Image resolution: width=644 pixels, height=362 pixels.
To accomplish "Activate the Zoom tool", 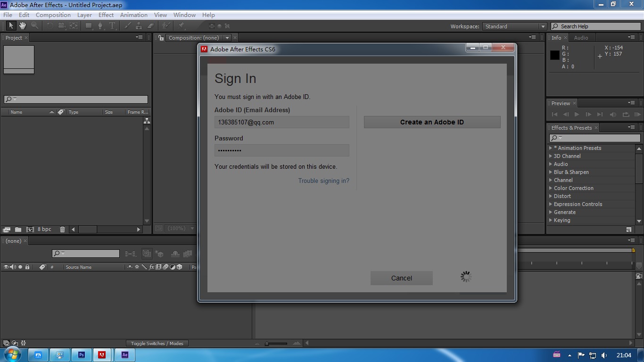I will coord(35,26).
